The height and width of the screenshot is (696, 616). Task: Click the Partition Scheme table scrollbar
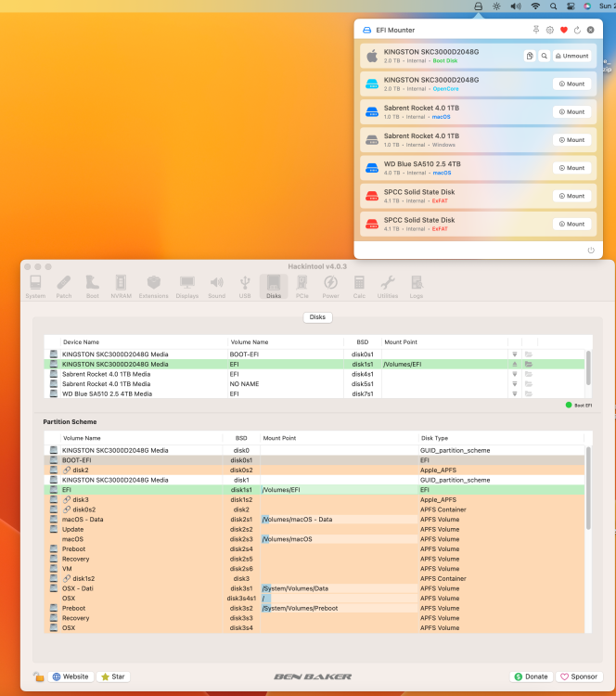point(588,488)
